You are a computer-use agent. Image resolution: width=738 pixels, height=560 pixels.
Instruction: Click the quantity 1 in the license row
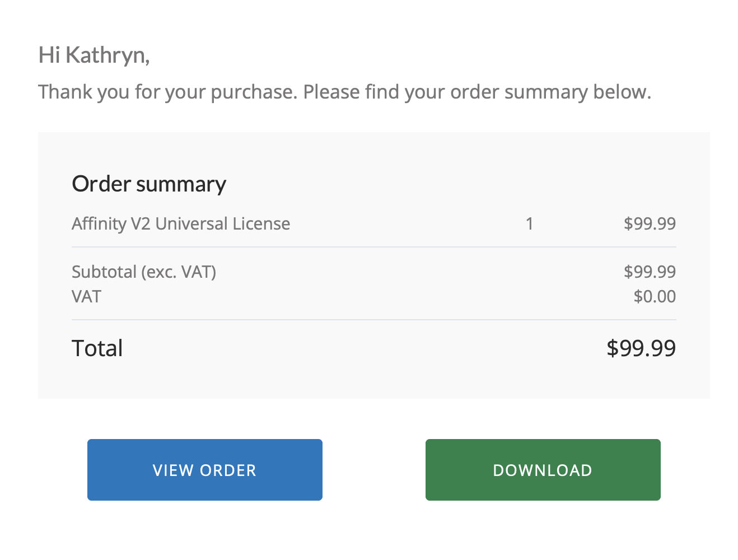529,224
